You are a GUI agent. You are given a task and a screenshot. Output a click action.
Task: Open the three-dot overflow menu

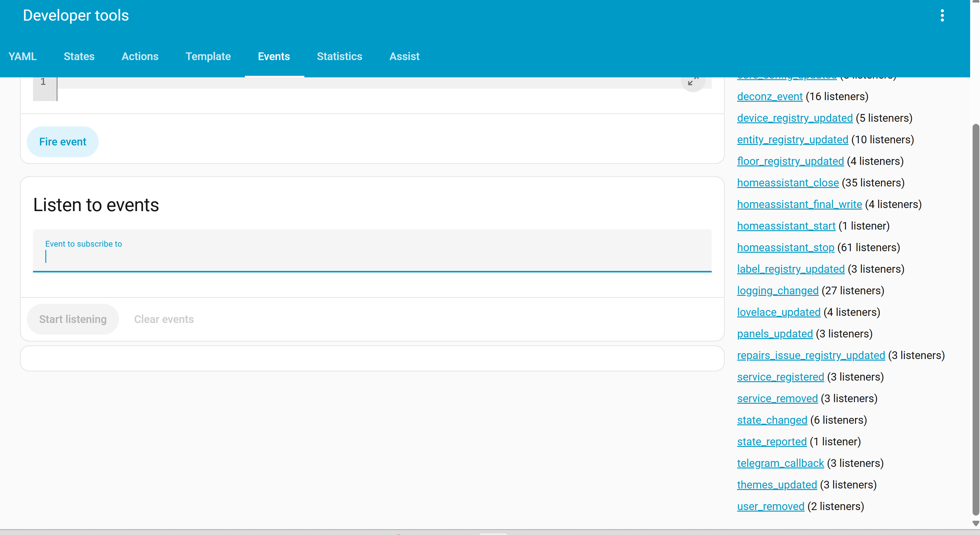(x=942, y=16)
